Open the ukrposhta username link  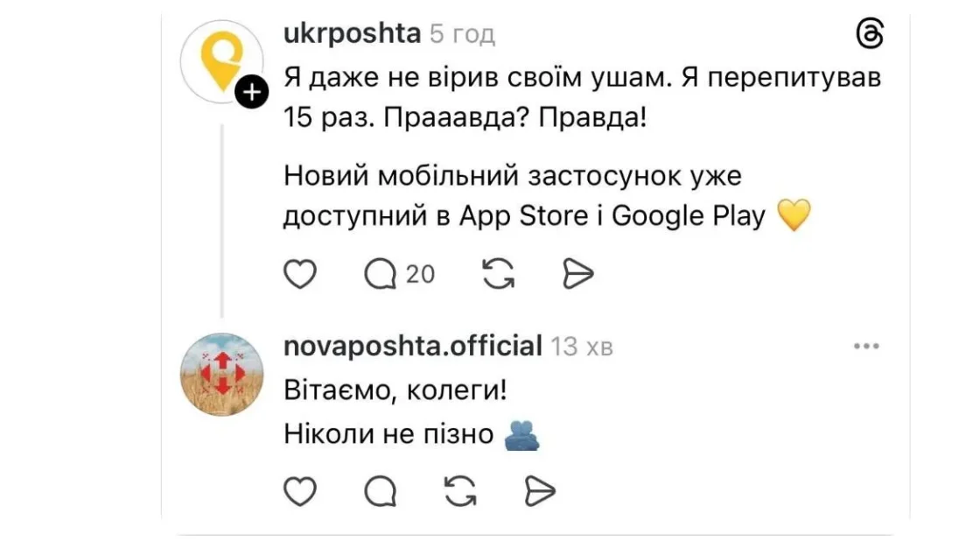(x=352, y=33)
